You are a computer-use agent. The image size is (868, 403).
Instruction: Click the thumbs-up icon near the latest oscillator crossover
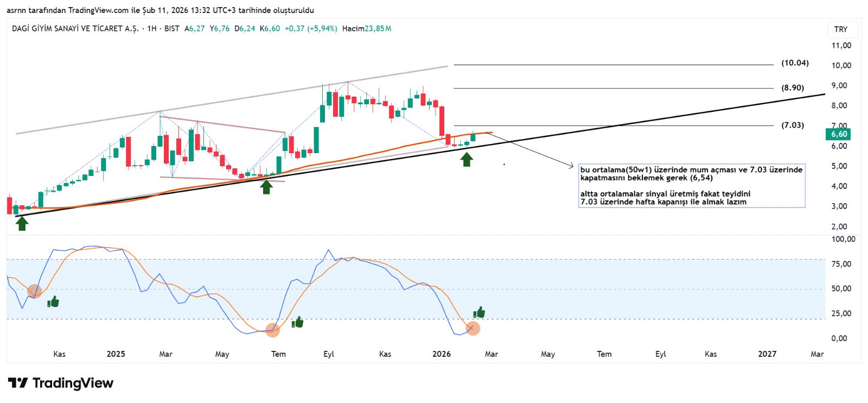point(479,312)
